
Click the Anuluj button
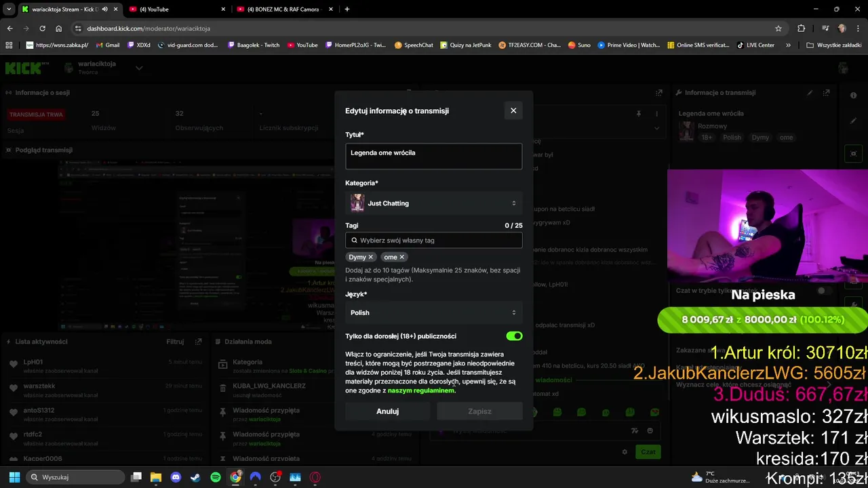pyautogui.click(x=387, y=411)
